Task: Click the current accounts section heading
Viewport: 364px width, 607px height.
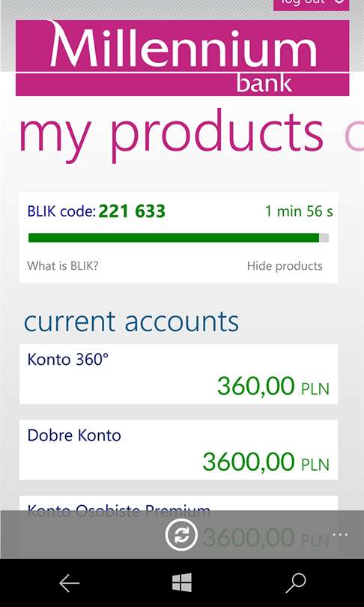Action: pos(131,321)
